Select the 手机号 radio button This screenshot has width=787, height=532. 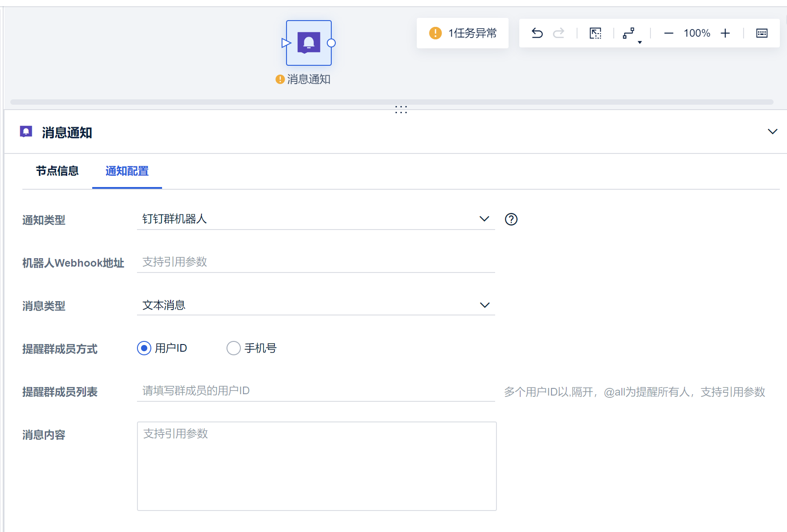click(x=234, y=348)
